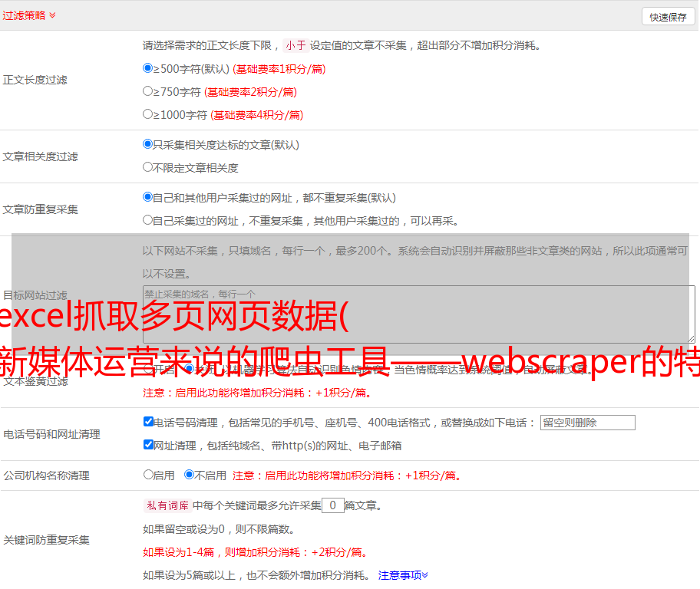Click the resize grip of domain textarea

point(691,339)
